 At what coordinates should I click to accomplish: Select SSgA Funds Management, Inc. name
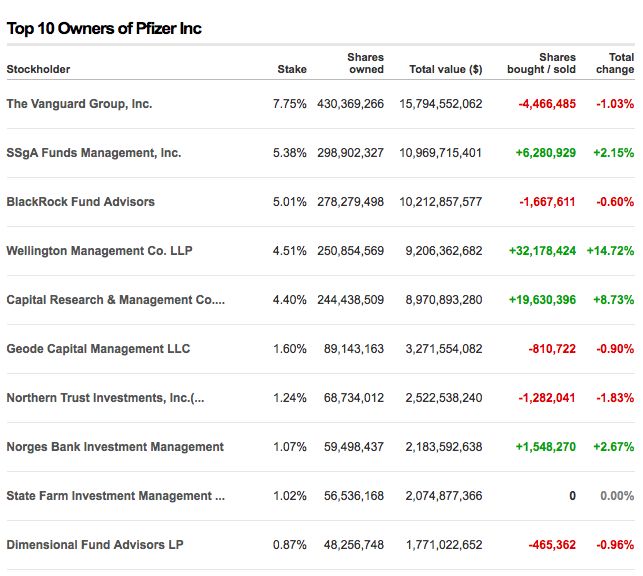[93, 153]
